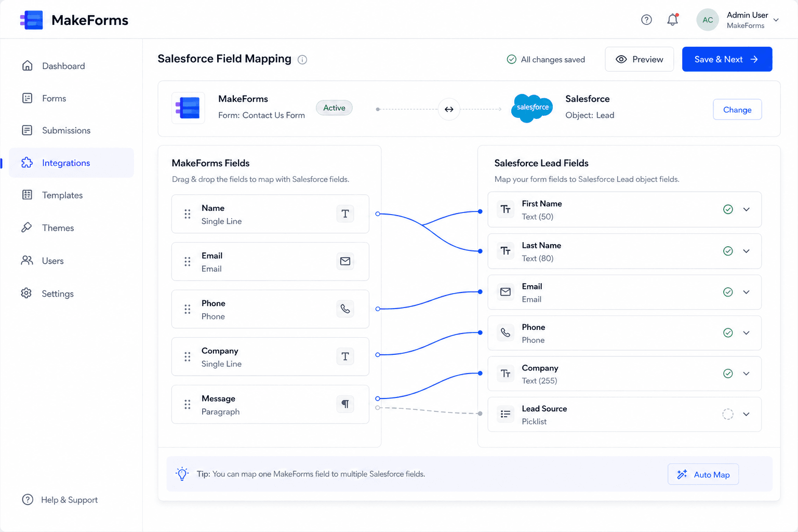
Task: Click the MakeForms Phone handset icon
Action: [345, 309]
